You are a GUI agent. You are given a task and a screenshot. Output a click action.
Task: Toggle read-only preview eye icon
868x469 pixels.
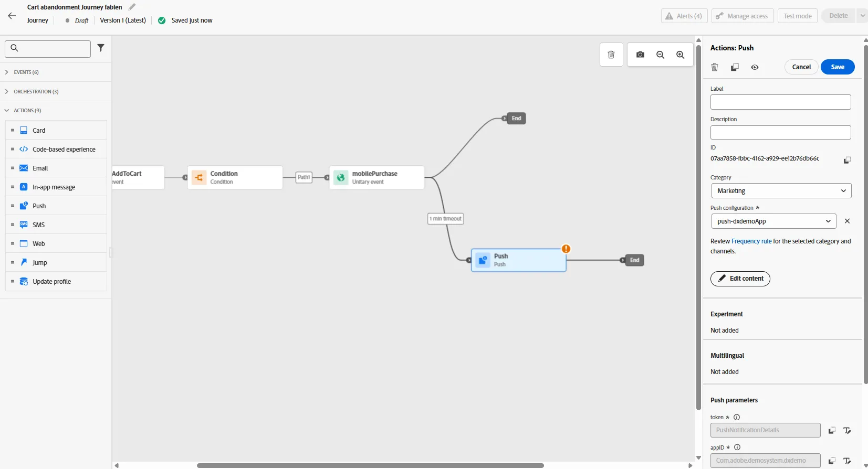755,67
